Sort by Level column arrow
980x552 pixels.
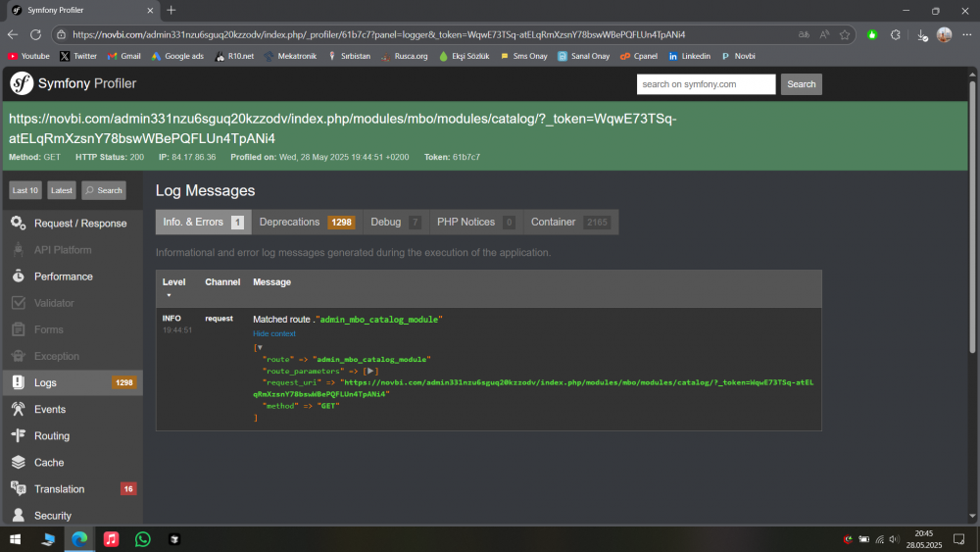(169, 295)
